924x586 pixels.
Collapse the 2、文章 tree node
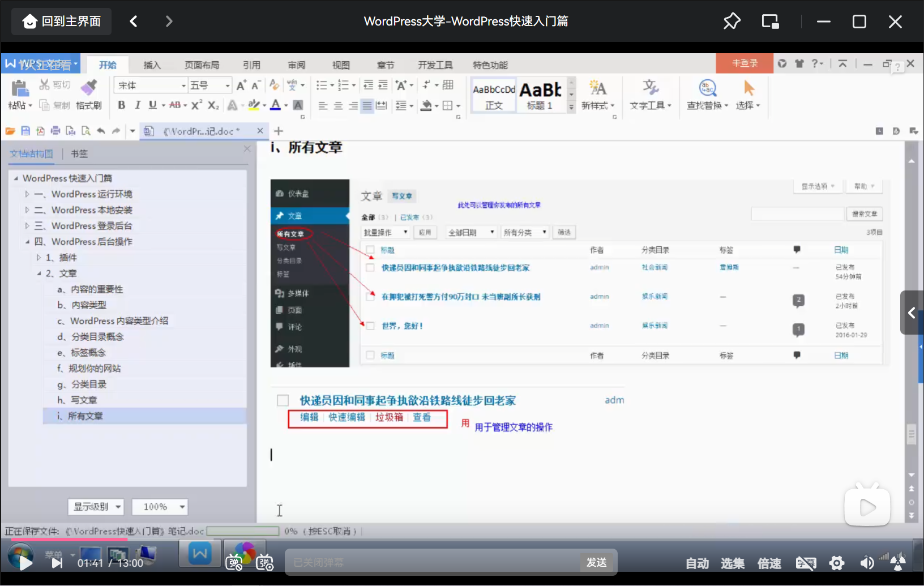pyautogui.click(x=39, y=273)
